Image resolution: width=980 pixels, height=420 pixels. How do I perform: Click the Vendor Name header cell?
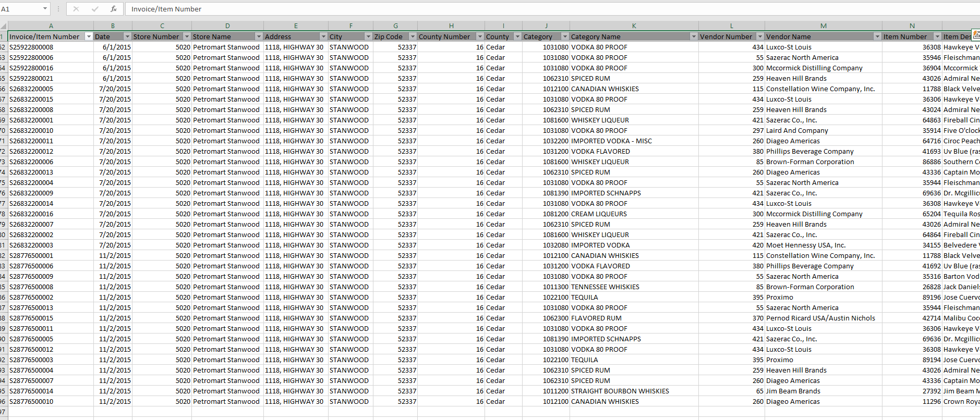(824, 36)
